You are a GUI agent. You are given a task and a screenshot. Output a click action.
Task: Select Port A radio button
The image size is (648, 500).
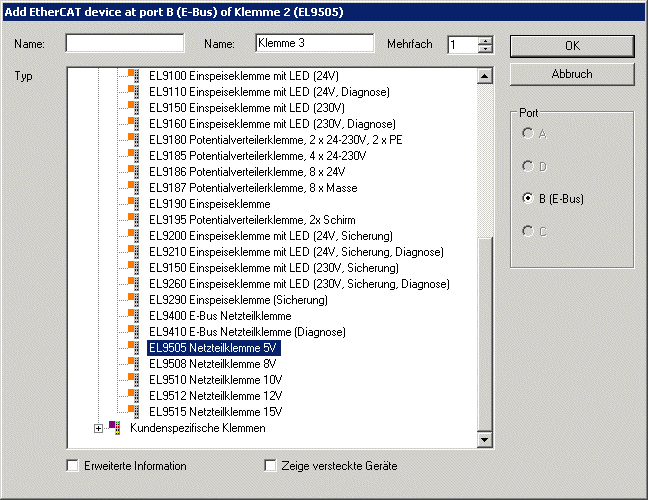[x=528, y=133]
